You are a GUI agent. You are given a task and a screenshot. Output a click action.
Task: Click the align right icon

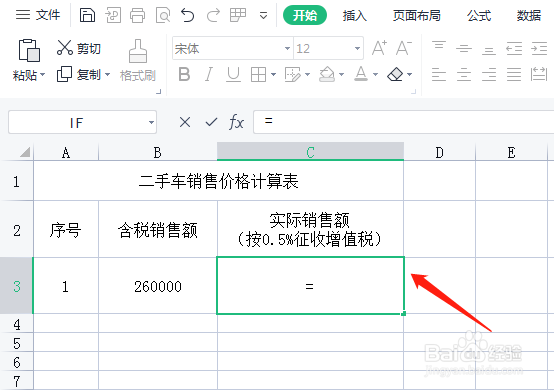(489, 74)
